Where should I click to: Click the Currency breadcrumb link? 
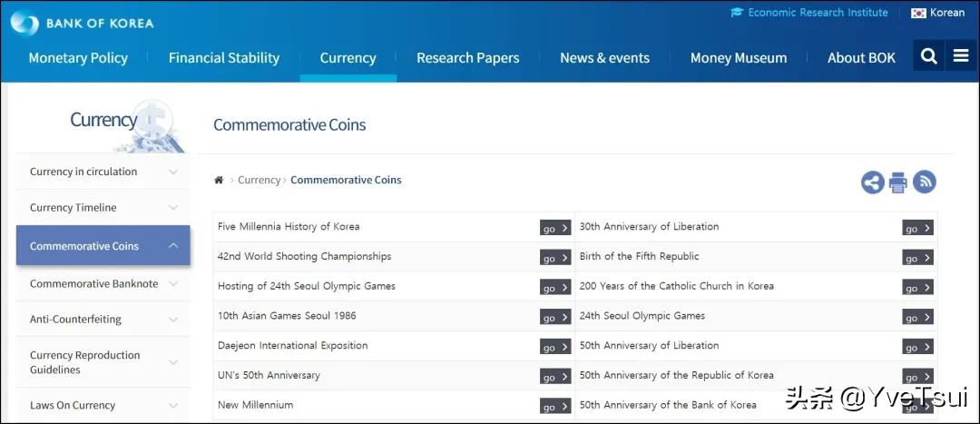pyautogui.click(x=259, y=181)
